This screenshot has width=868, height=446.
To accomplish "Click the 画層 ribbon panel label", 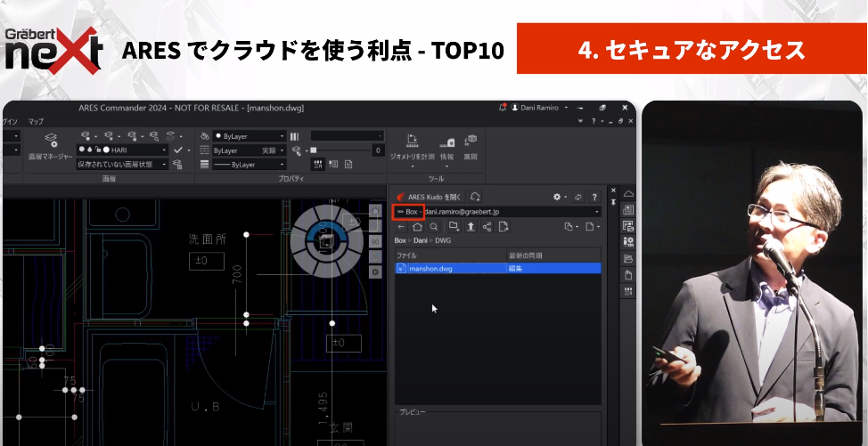I will tap(109, 179).
